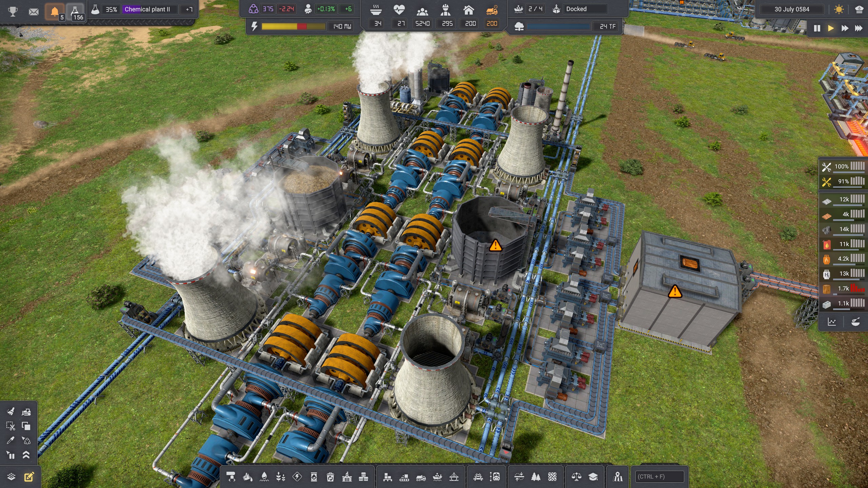Image resolution: width=868 pixels, height=488 pixels.
Task: Click the computing cloud icon
Action: click(x=519, y=26)
